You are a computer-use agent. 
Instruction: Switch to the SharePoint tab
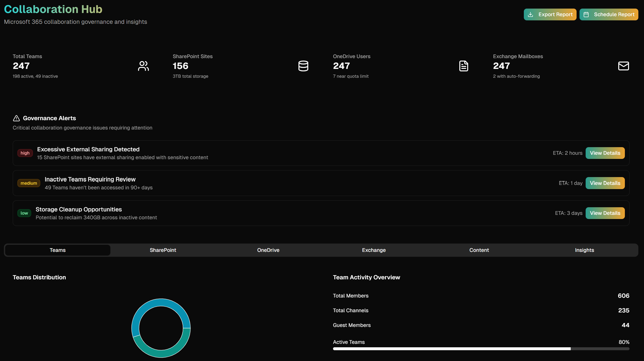click(163, 250)
